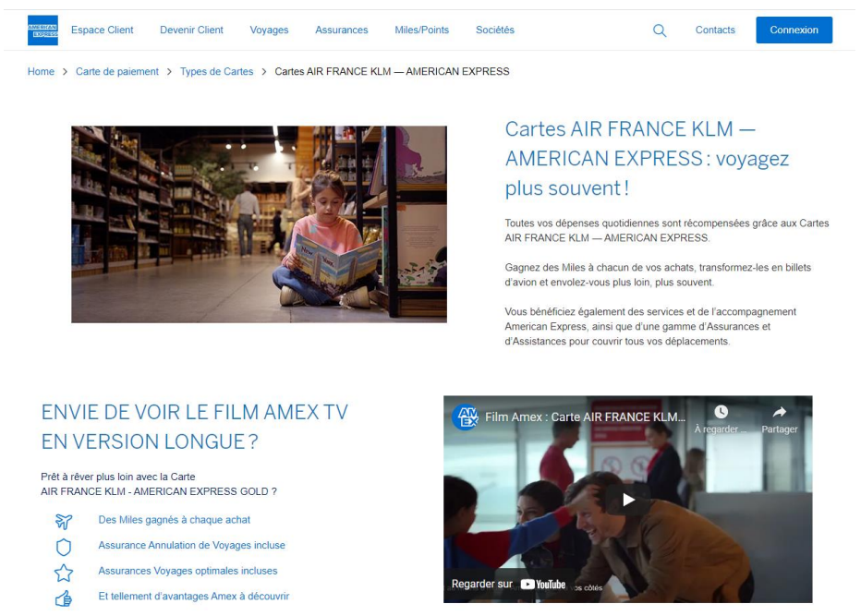Open the Espace Client menu
861x616 pixels.
click(103, 30)
